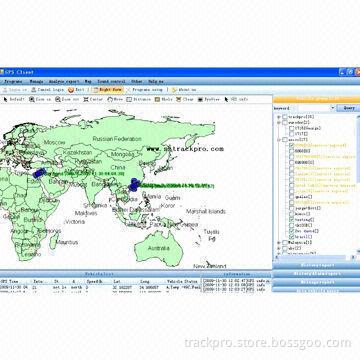Click the Query button
The image size is (360, 360).
pos(348,108)
